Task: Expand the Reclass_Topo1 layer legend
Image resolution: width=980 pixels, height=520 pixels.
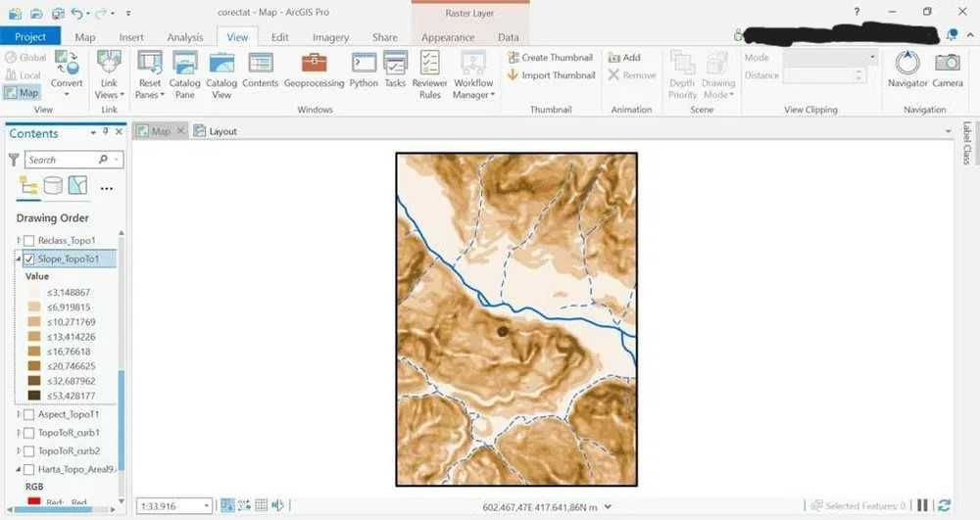Action: [x=18, y=240]
